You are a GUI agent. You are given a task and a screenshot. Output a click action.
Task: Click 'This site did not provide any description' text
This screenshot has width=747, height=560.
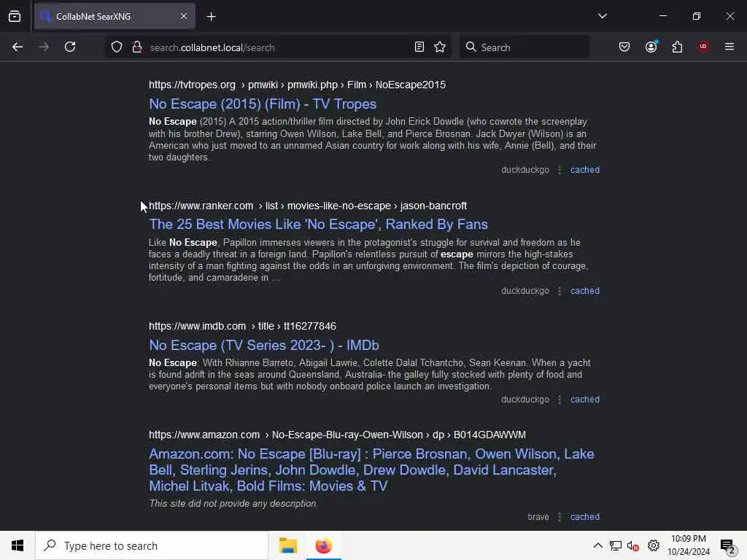coord(233,503)
